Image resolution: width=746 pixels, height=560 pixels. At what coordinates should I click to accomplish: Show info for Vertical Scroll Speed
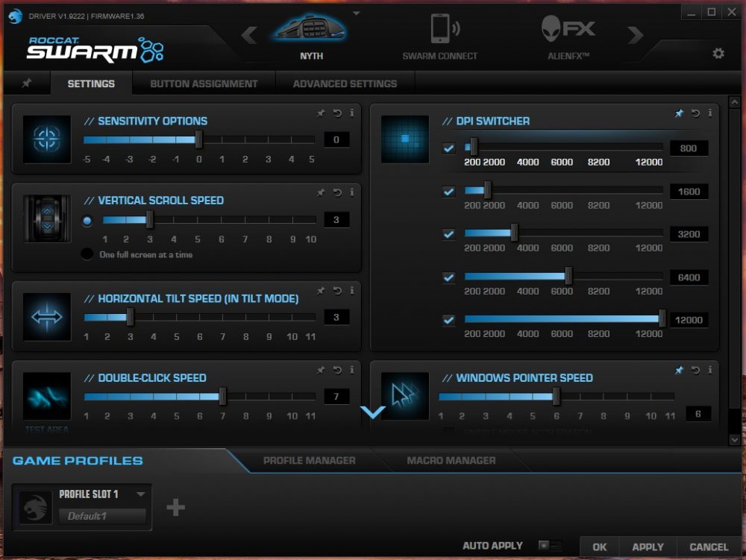pos(351,192)
